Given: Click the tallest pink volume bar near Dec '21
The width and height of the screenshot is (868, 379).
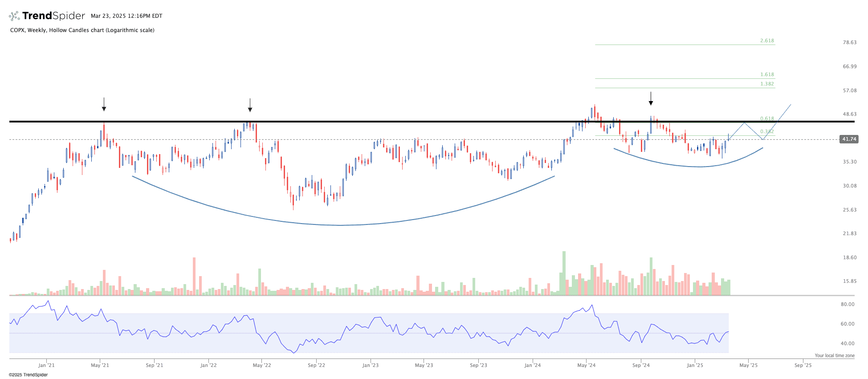Looking at the screenshot, I should tap(194, 276).
